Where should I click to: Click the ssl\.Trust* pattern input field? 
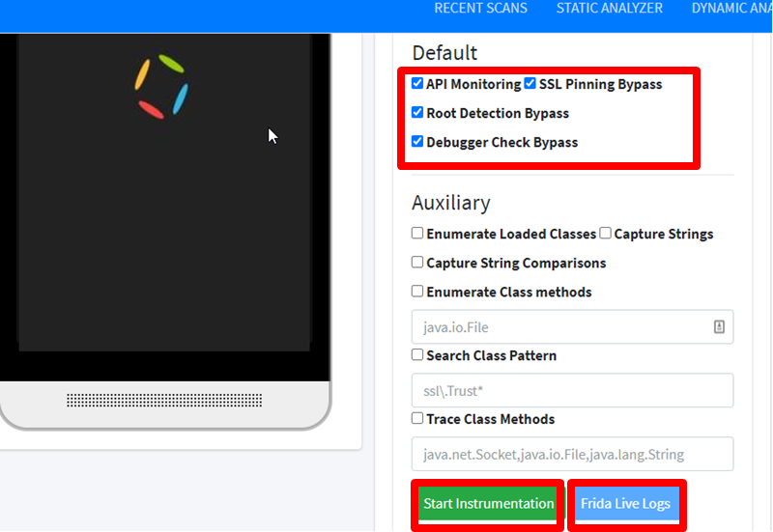pos(572,390)
